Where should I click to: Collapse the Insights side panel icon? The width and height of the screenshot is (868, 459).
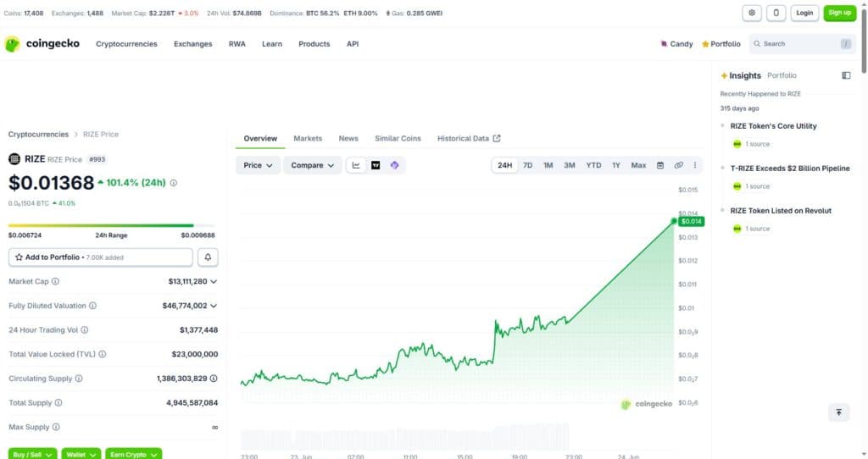click(846, 75)
